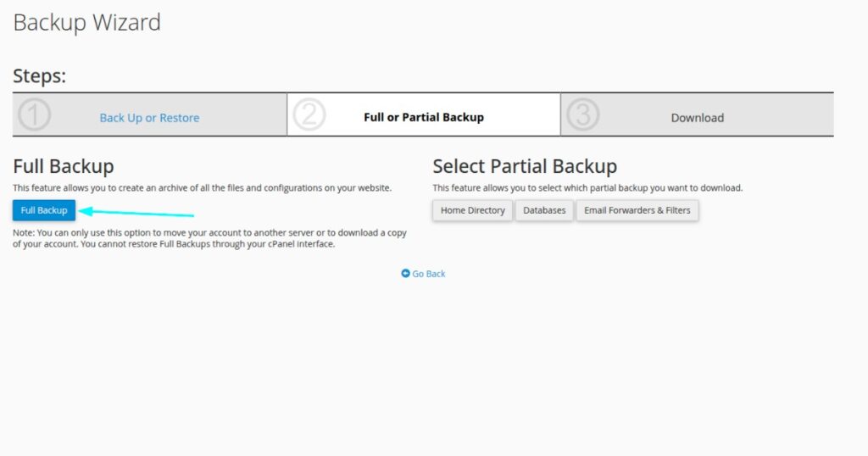Image resolution: width=868 pixels, height=456 pixels.
Task: Click the Select Partial Backup heading
Action: [x=525, y=166]
